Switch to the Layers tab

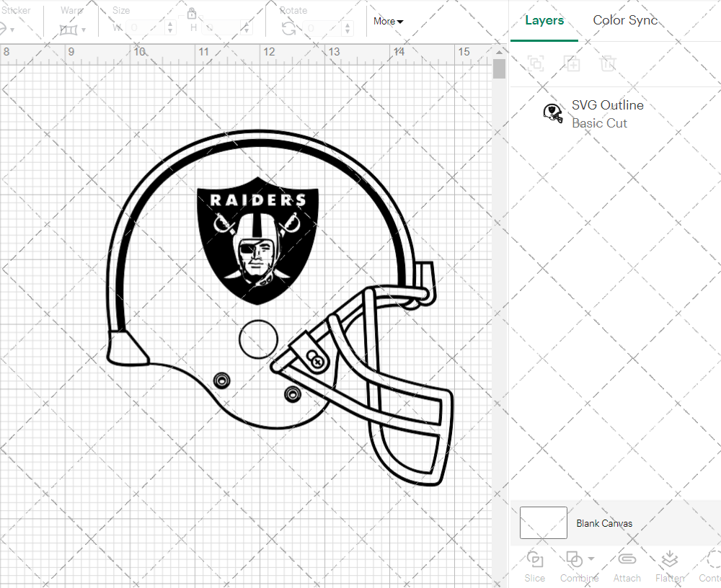[544, 21]
